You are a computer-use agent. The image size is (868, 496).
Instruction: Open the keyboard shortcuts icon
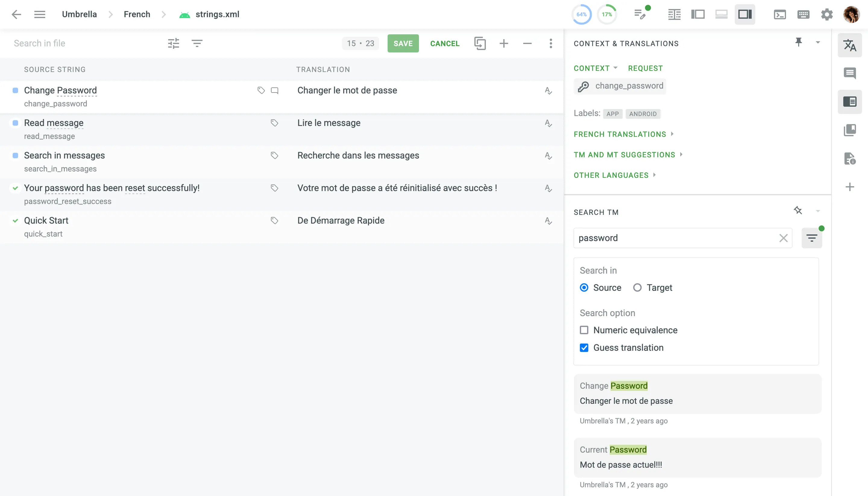click(x=803, y=14)
